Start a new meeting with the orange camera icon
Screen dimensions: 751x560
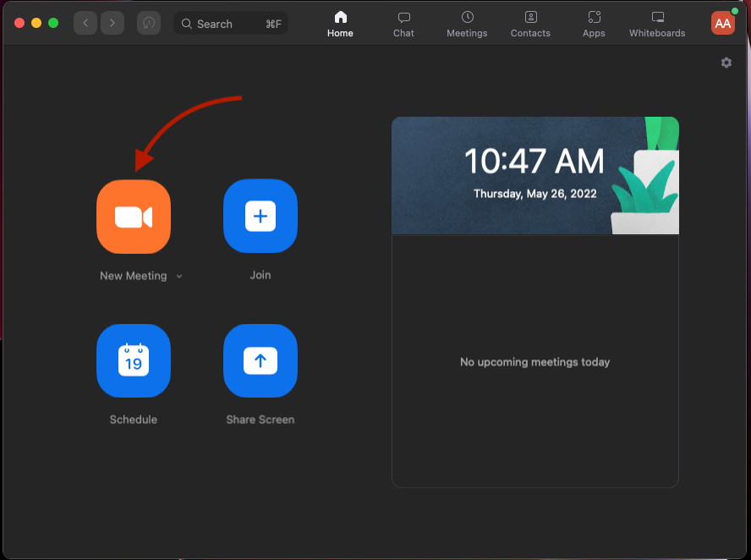point(134,217)
